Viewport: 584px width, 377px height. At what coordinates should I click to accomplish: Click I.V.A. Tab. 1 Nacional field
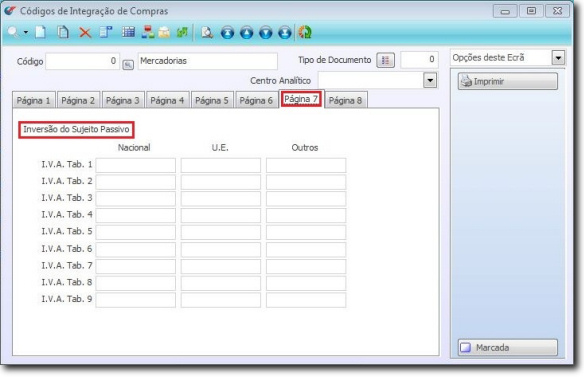[x=136, y=165]
